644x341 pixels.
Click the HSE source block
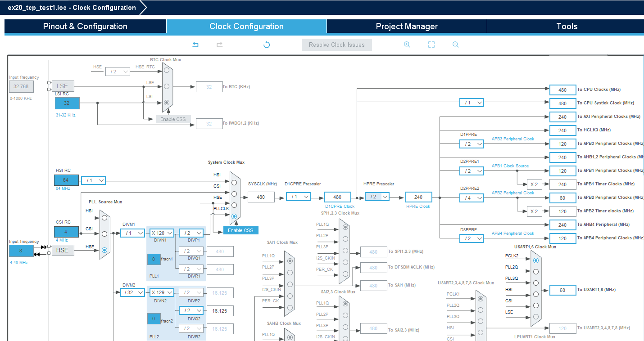(x=63, y=250)
